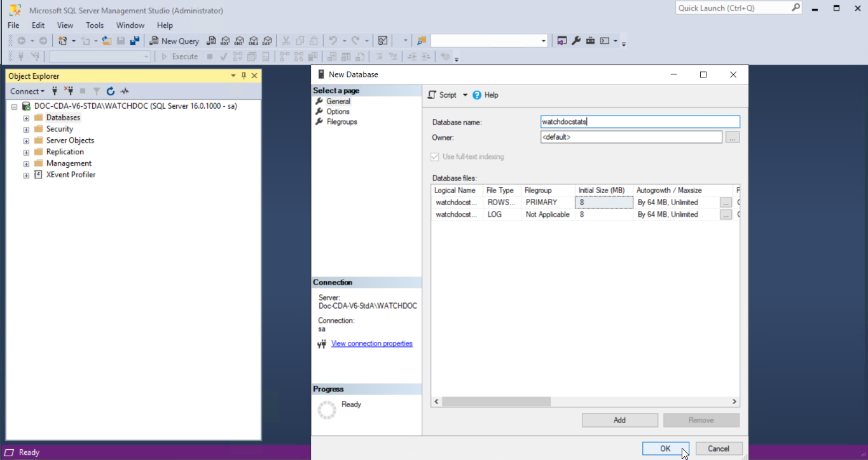Click the horizontal scrollbar in Database files grid
This screenshot has height=460, width=868.
coord(496,402)
